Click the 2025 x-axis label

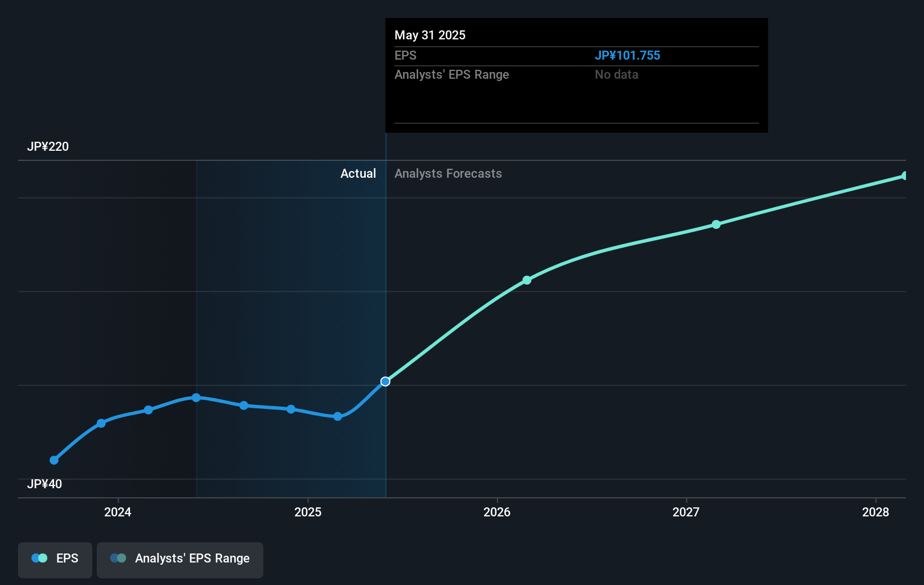(308, 512)
